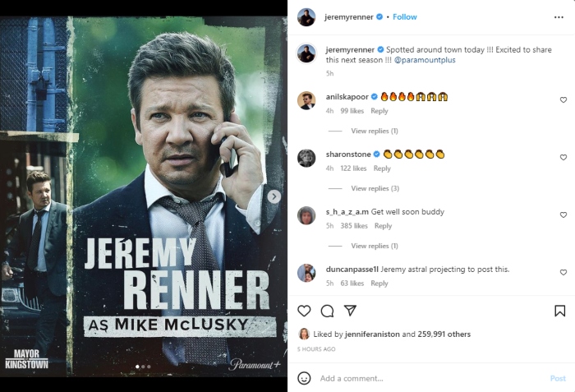Open jenniferaniston's profile from the likes
The height and width of the screenshot is (392, 575).
click(373, 334)
